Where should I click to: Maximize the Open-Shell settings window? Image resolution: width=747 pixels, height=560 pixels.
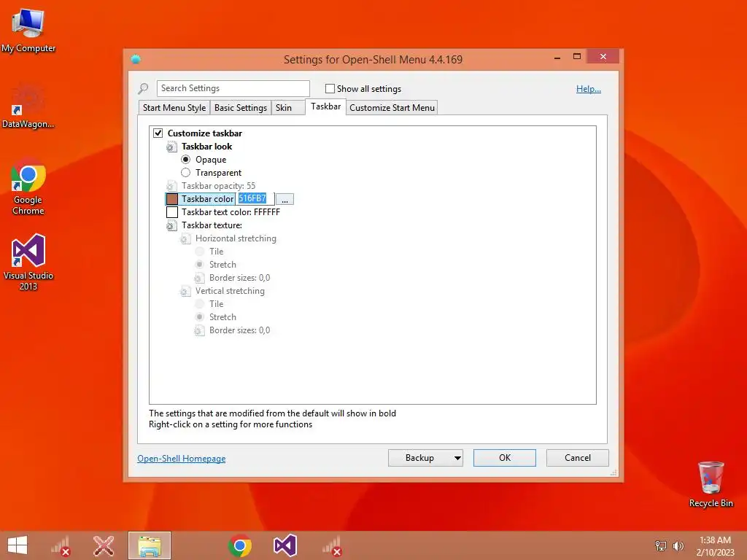click(x=577, y=57)
